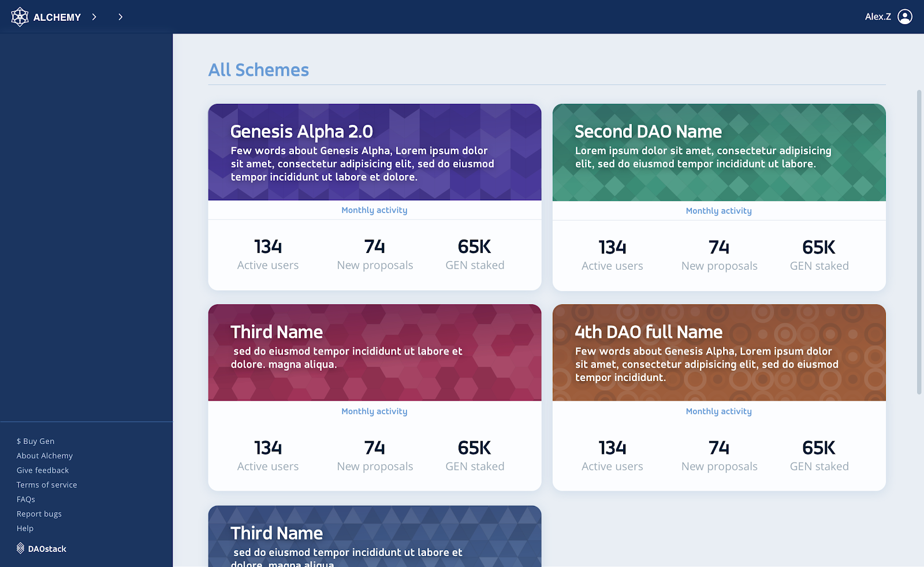Open the Help link
This screenshot has width=924, height=567.
click(25, 528)
